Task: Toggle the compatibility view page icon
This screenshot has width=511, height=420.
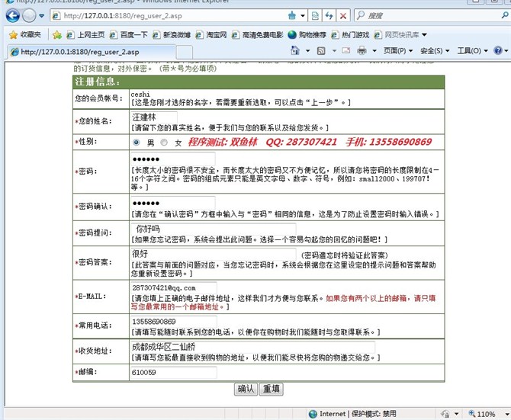Action: pyautogui.click(x=315, y=16)
